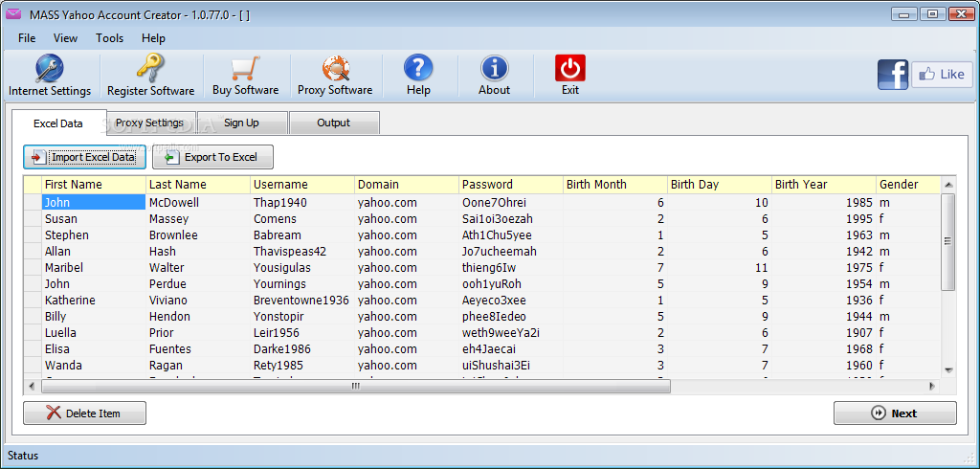Click the vertical scrollbar thumb
Viewport: 980px width, 469px height.
tap(948, 242)
